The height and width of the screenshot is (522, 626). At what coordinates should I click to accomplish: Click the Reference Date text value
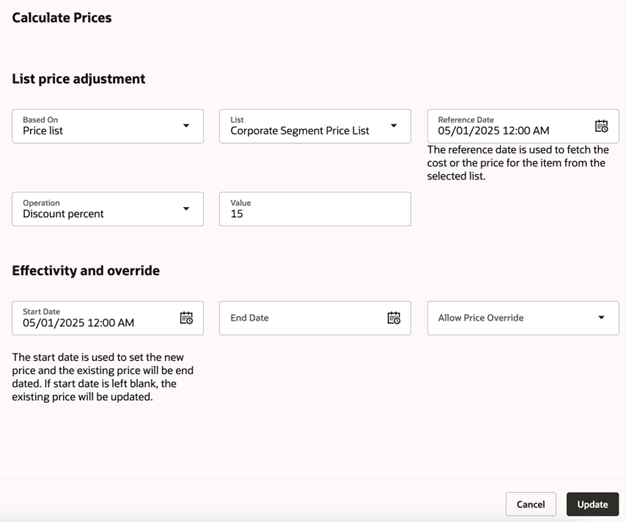pos(493,131)
